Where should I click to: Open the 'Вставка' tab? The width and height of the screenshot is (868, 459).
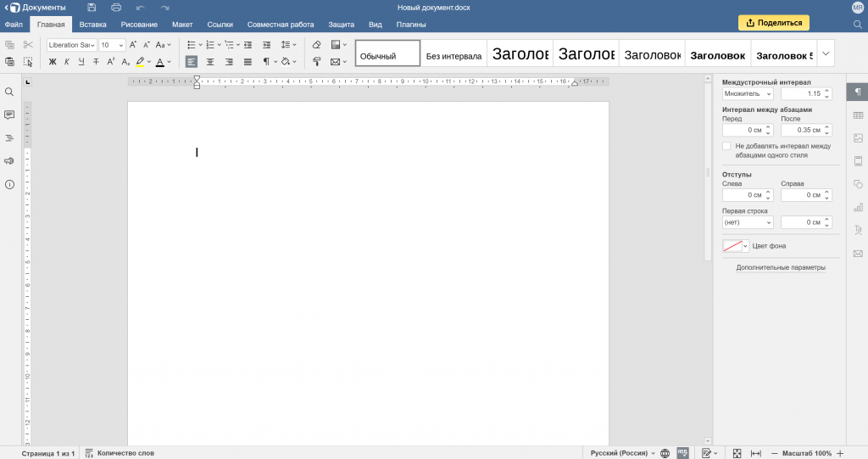92,25
